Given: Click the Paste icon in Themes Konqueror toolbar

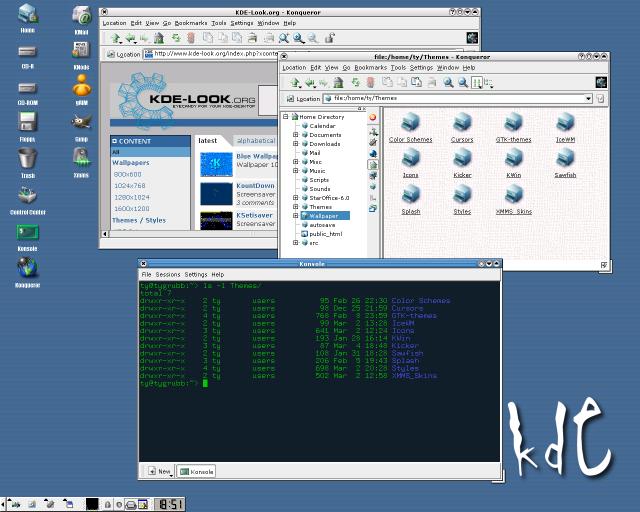Looking at the screenshot, I should coord(417,82).
